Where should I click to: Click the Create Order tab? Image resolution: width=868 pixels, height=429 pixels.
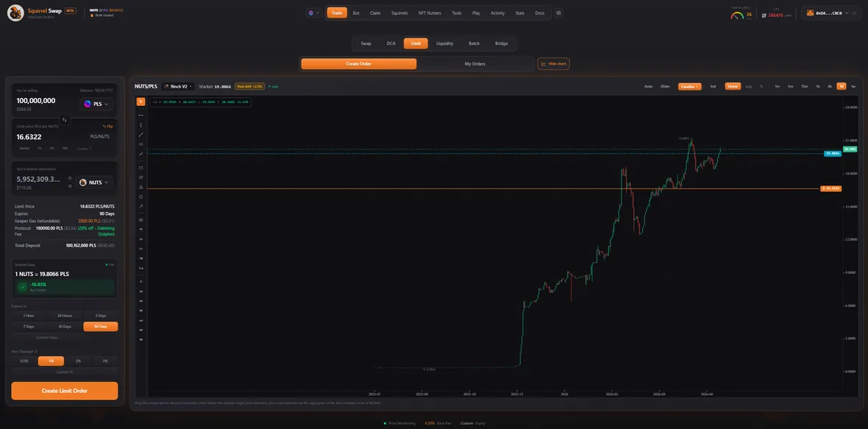(359, 64)
